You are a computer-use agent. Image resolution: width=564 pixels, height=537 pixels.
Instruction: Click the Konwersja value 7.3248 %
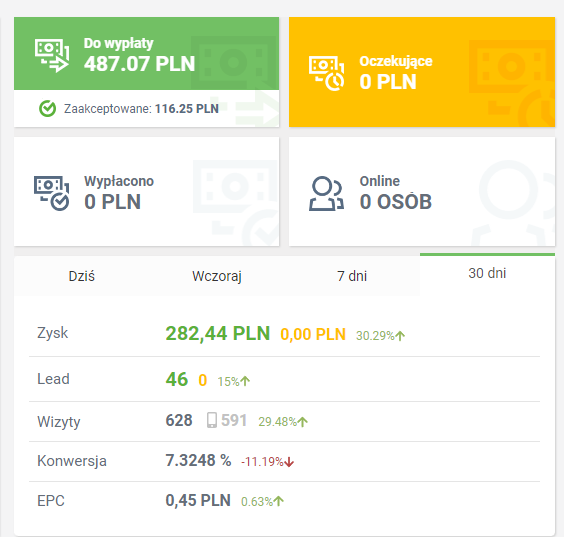point(198,460)
